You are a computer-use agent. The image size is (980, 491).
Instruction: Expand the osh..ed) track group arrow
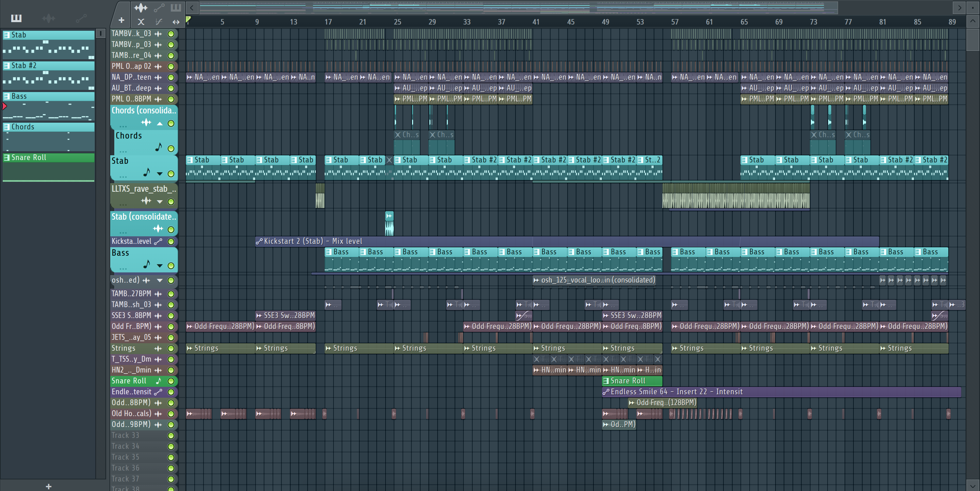160,281
